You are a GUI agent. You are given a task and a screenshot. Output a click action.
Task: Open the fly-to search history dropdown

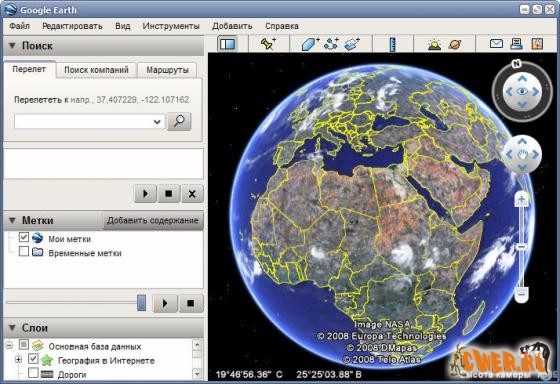[157, 122]
